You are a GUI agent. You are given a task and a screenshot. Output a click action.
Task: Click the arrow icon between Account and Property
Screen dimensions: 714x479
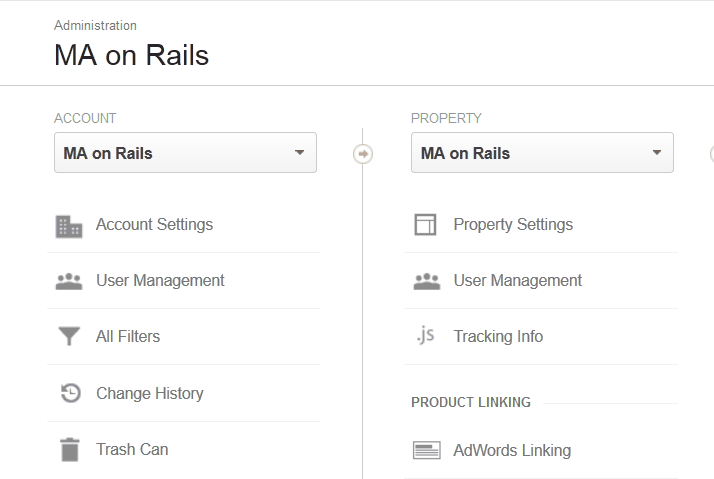coord(363,154)
